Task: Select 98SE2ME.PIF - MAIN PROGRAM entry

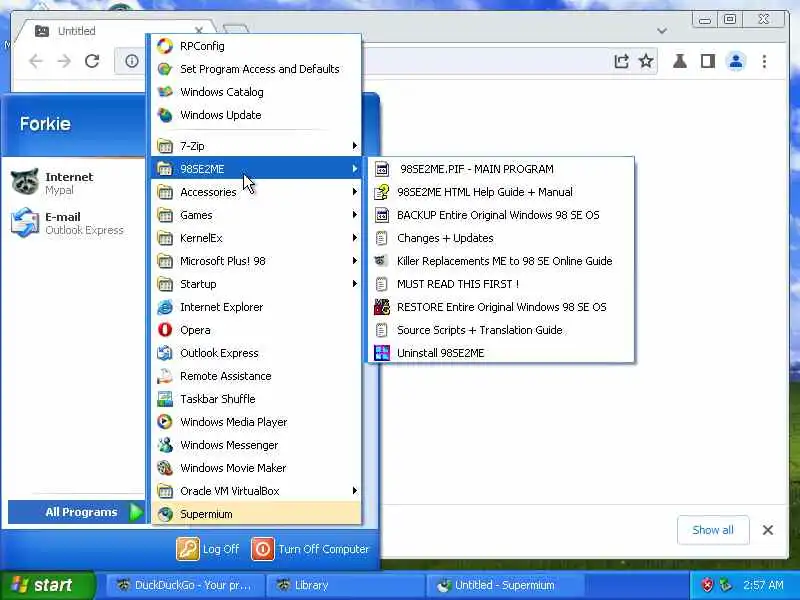Action: [501, 169]
